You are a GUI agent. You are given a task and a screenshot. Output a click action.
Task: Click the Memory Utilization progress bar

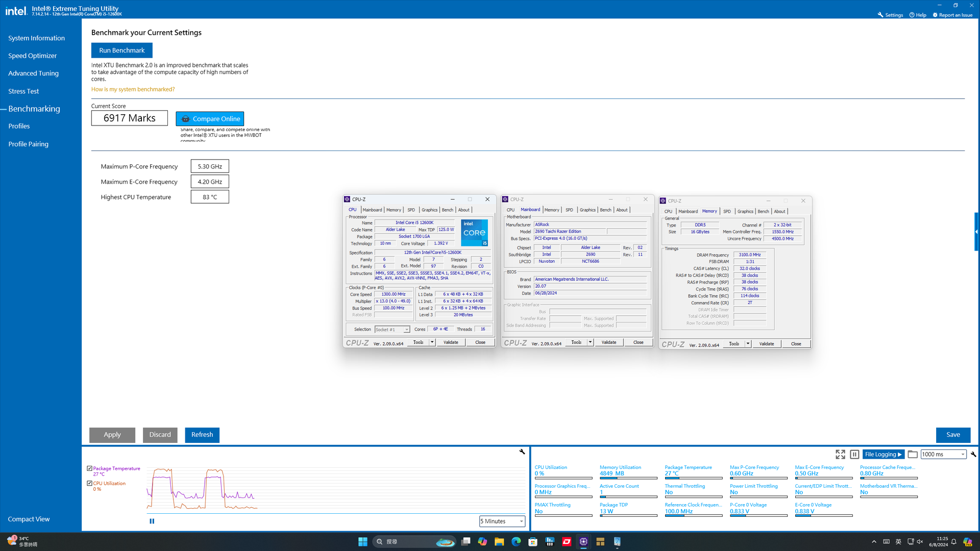pos(628,478)
